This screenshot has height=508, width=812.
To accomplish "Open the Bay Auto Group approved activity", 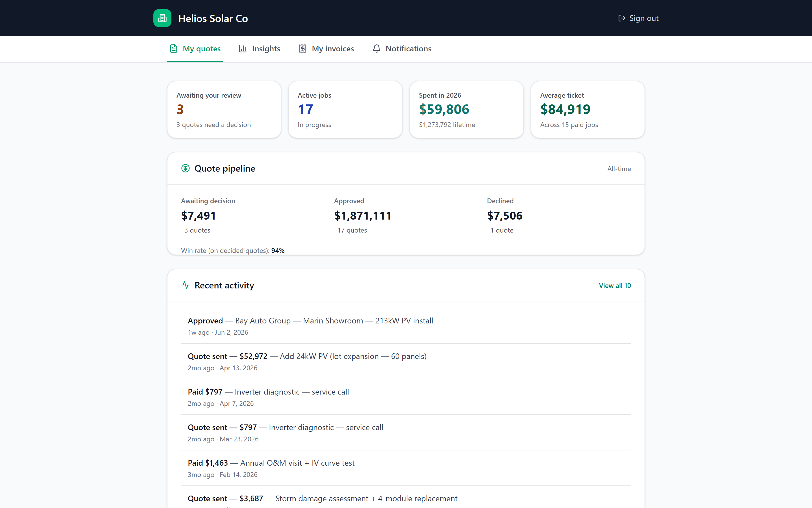I will (406, 326).
